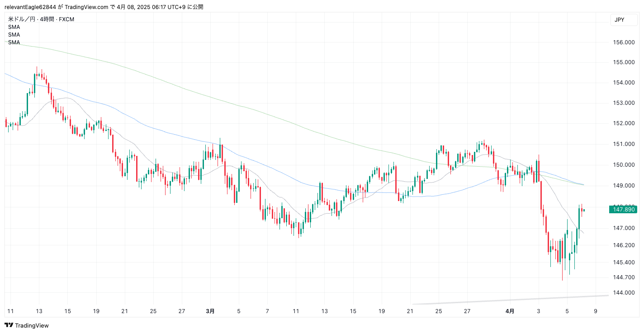644x333 pixels.
Task: Click the 146.200 price axis label
Action: pyautogui.click(x=624, y=245)
